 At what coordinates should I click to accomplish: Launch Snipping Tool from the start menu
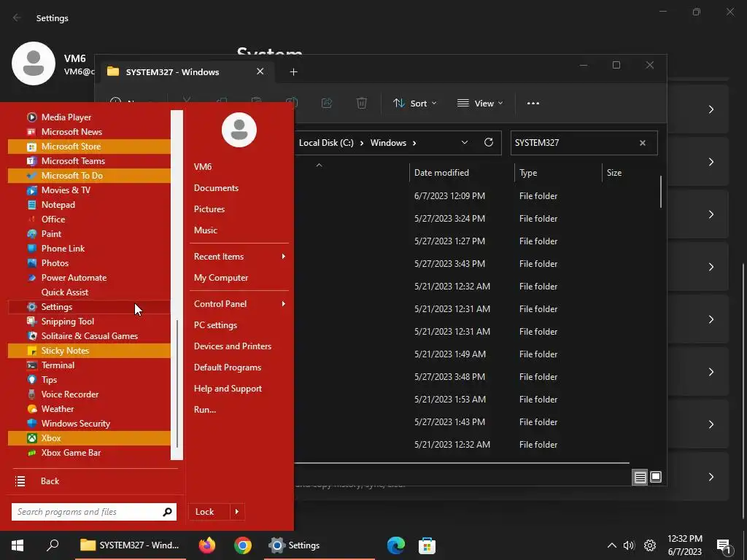(x=89, y=322)
